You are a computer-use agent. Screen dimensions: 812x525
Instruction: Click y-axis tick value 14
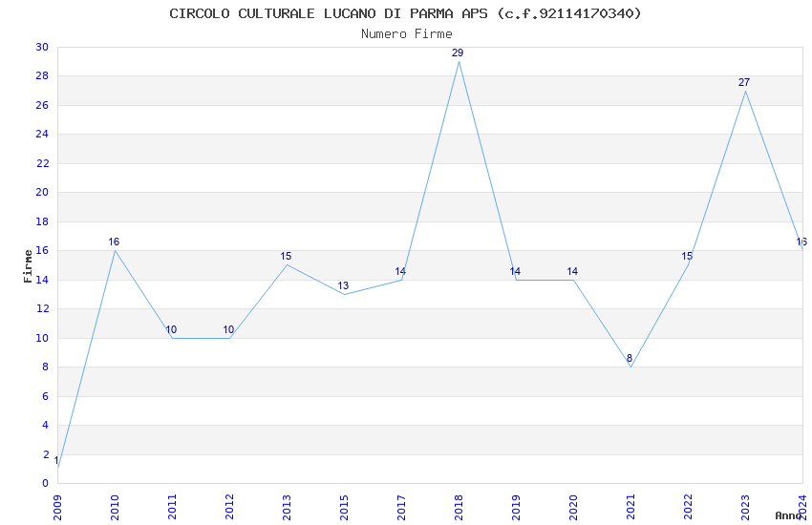[x=42, y=280]
